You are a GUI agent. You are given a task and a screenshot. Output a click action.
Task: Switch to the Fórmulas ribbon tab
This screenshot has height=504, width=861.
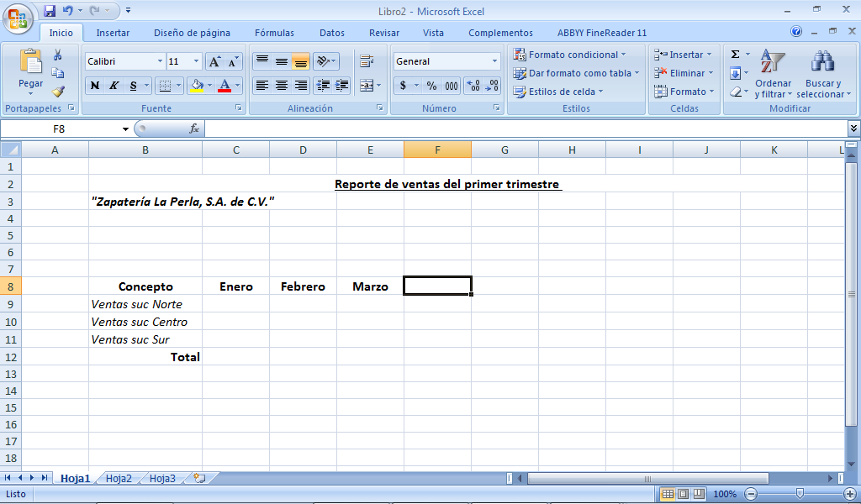click(274, 33)
